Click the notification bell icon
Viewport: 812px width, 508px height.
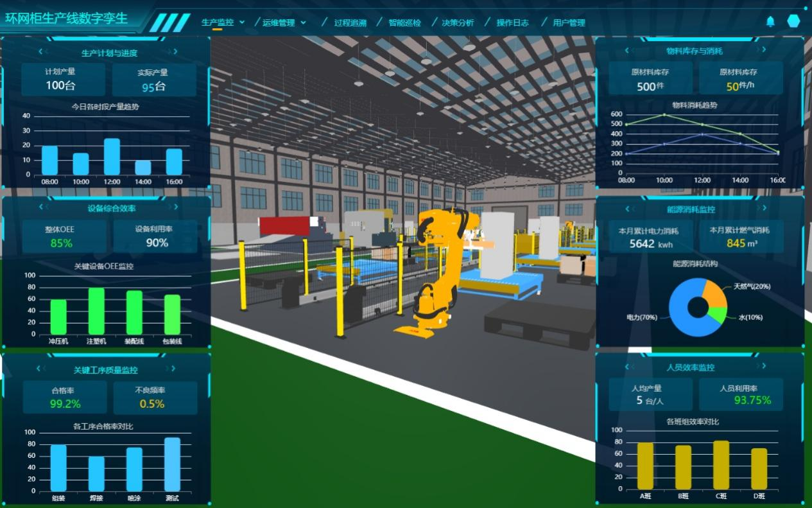click(770, 21)
